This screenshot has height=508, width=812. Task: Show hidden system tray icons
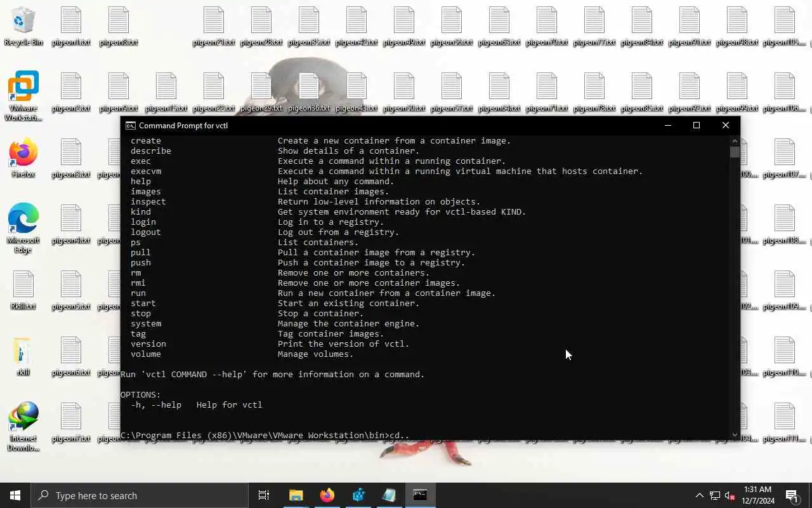point(699,495)
